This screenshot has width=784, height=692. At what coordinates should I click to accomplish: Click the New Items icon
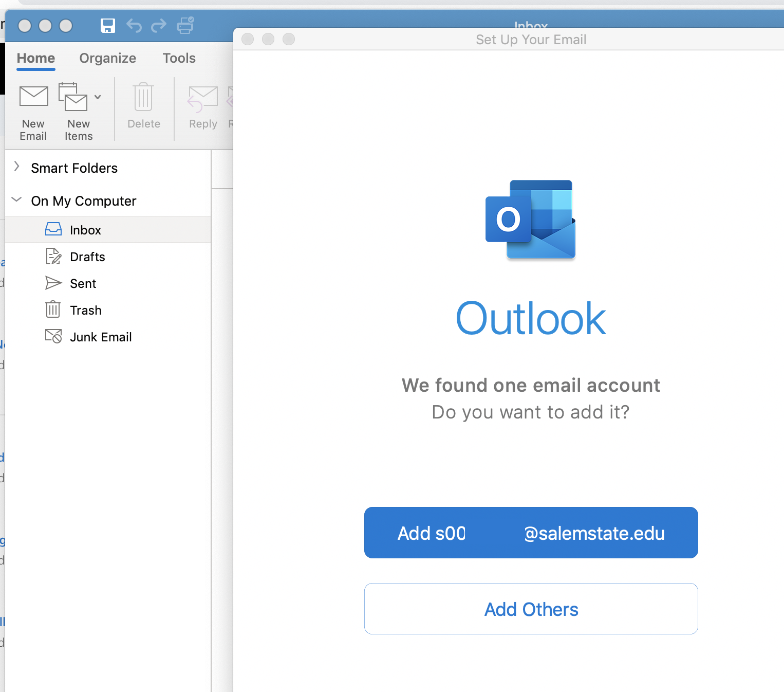73,97
